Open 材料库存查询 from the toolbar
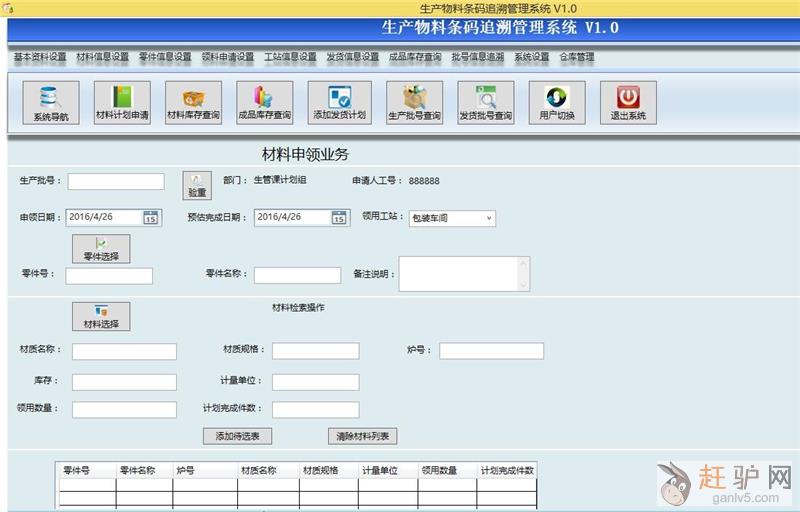This screenshot has height=512, width=800. pyautogui.click(x=193, y=103)
